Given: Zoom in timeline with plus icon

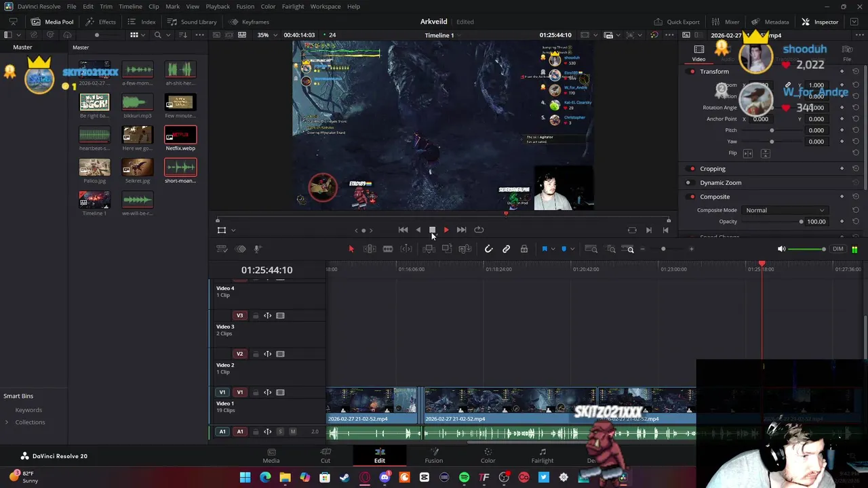Looking at the screenshot, I should point(691,249).
